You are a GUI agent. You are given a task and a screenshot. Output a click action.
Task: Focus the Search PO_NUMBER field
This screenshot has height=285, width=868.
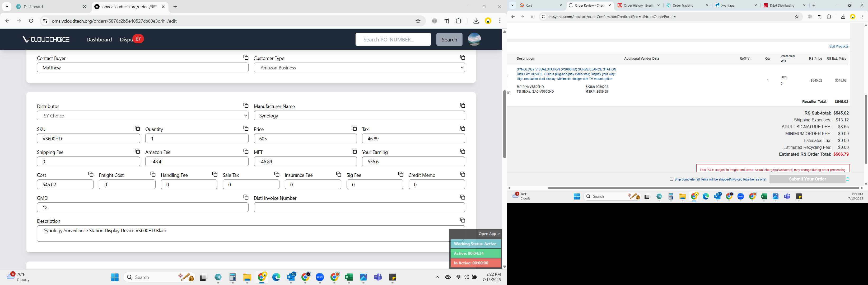393,39
